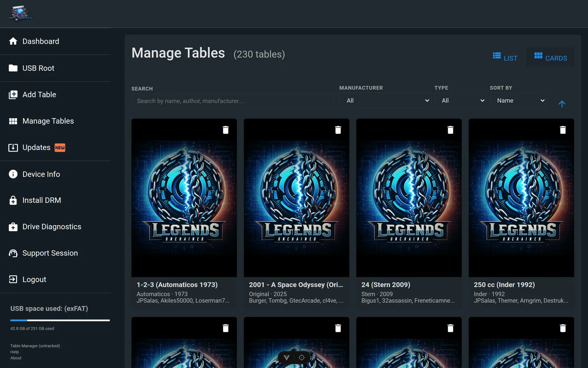This screenshot has height=368, width=588.
Task: Start a Support Session
Action: point(55,253)
